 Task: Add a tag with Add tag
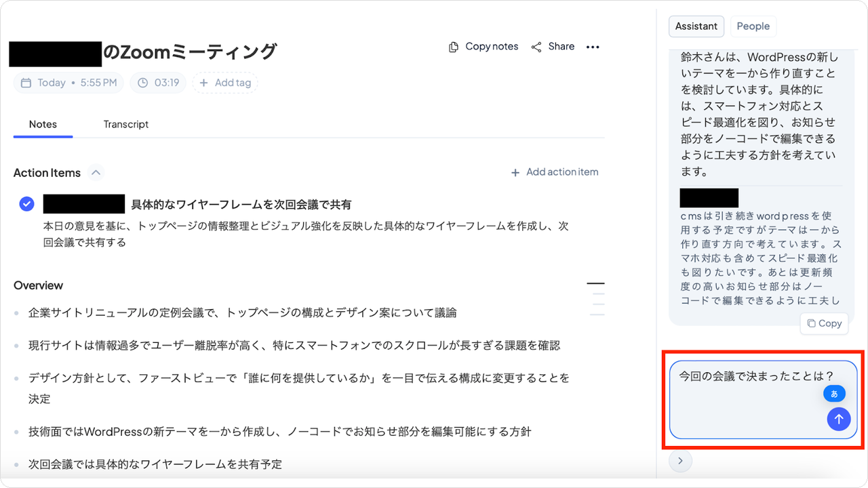click(x=225, y=83)
